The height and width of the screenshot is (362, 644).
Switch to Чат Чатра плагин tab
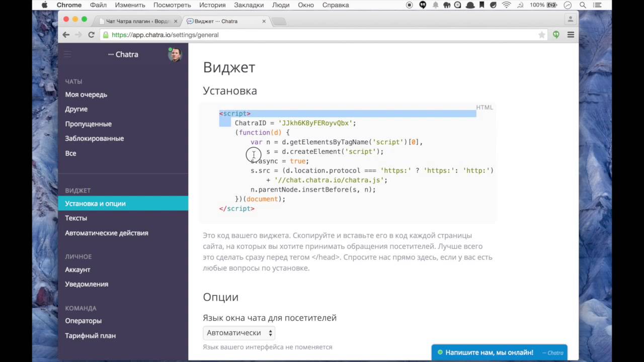pyautogui.click(x=138, y=21)
